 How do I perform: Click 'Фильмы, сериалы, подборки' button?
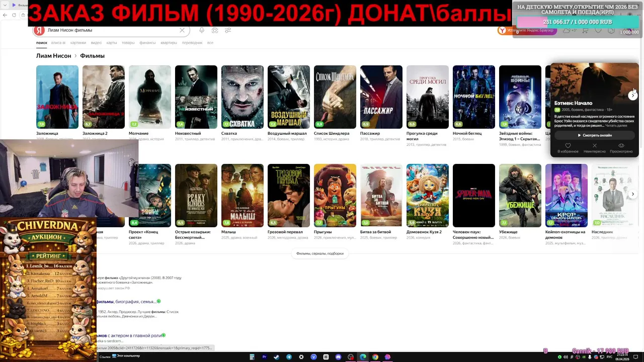point(320,253)
